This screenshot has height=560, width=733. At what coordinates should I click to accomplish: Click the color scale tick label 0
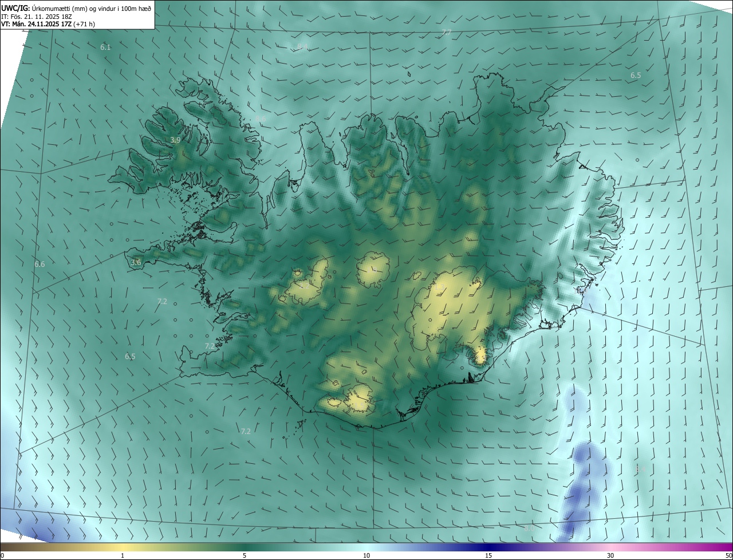(x=2, y=555)
